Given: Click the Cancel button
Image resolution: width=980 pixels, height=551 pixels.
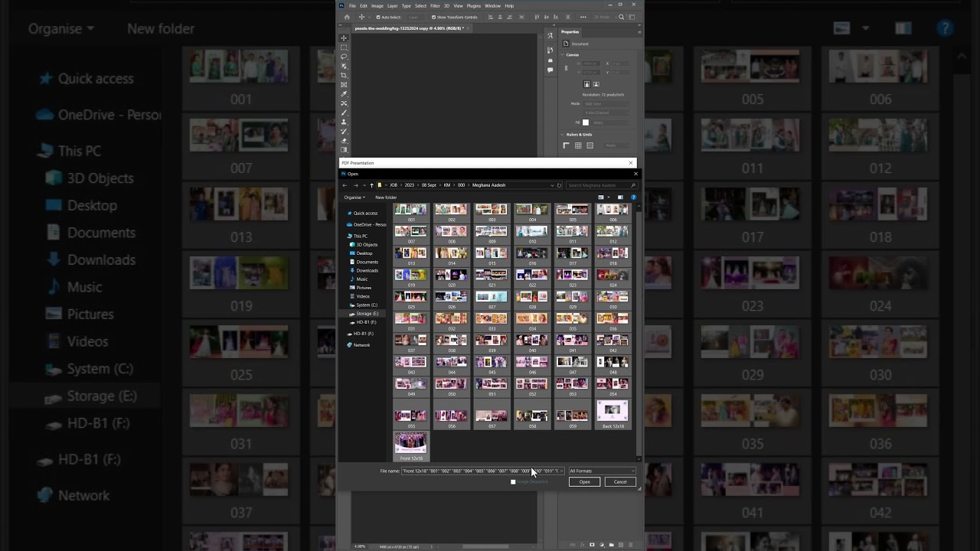Looking at the screenshot, I should pyautogui.click(x=620, y=482).
